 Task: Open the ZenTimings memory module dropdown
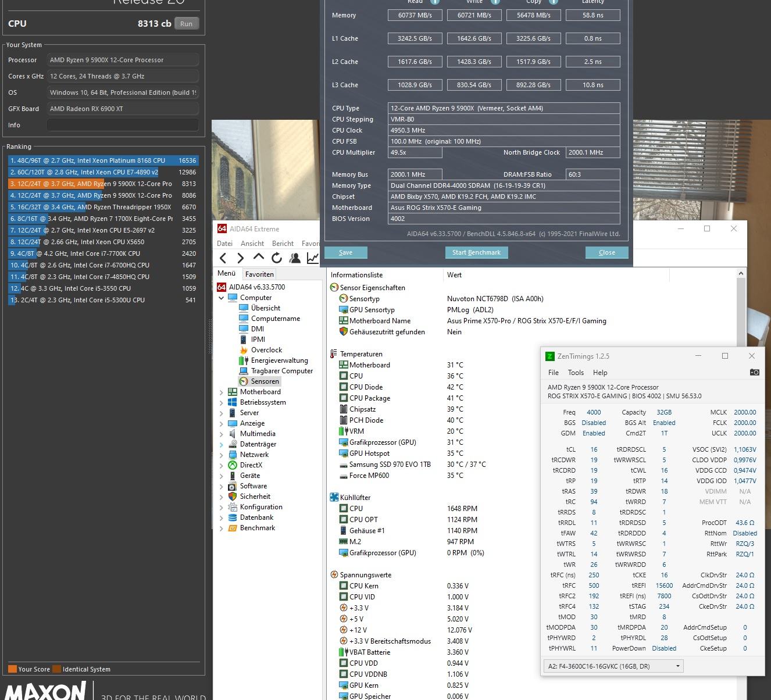click(613, 666)
